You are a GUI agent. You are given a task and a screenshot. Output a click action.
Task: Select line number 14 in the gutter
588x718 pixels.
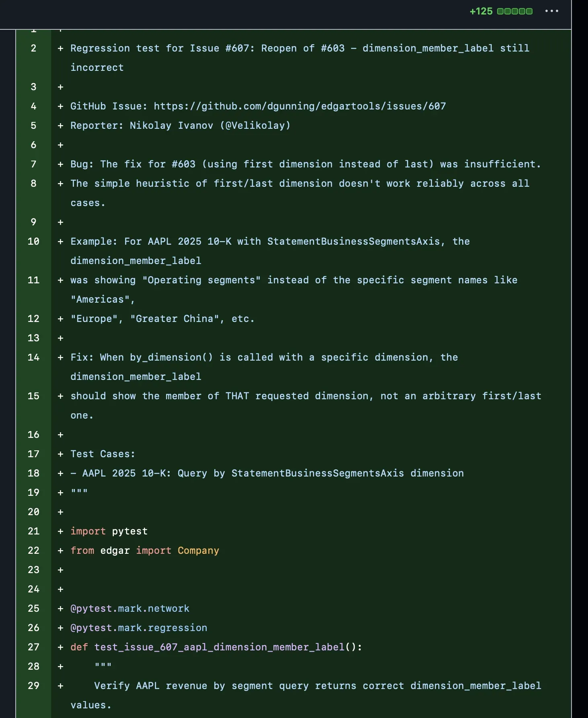33,357
